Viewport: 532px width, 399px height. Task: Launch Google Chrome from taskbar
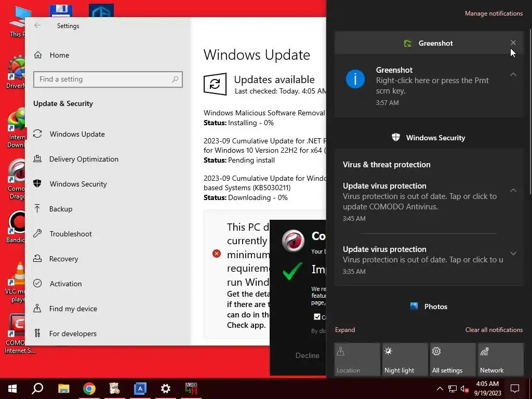pos(89,389)
